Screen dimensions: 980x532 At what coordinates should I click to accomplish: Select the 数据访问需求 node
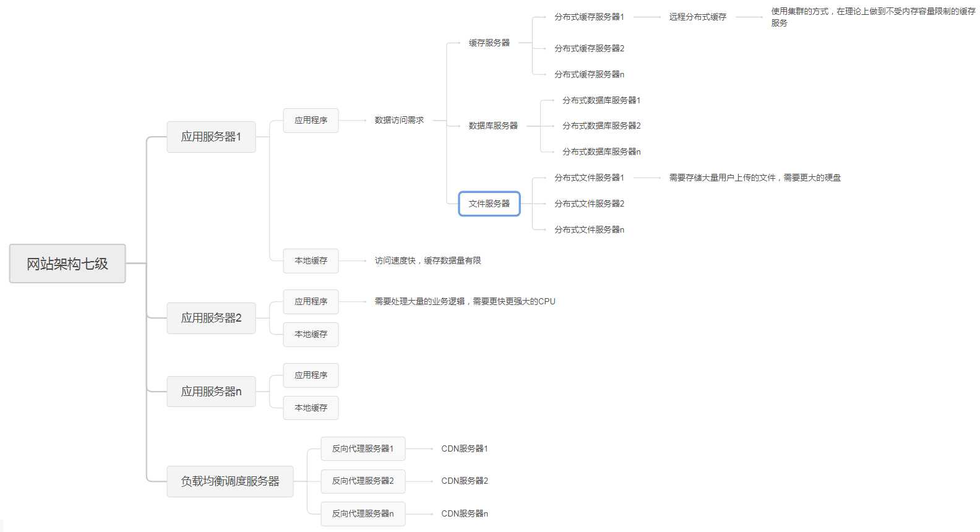(x=399, y=120)
